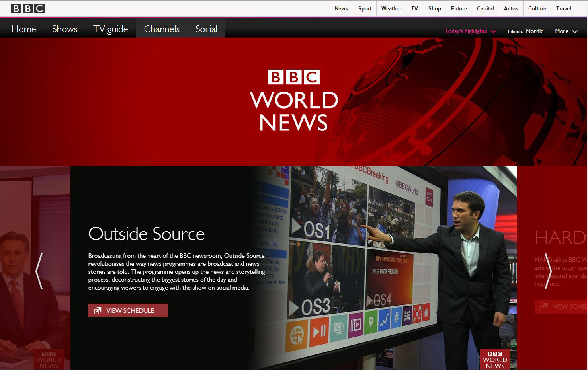Expand the Today's highlights dropdown

471,31
